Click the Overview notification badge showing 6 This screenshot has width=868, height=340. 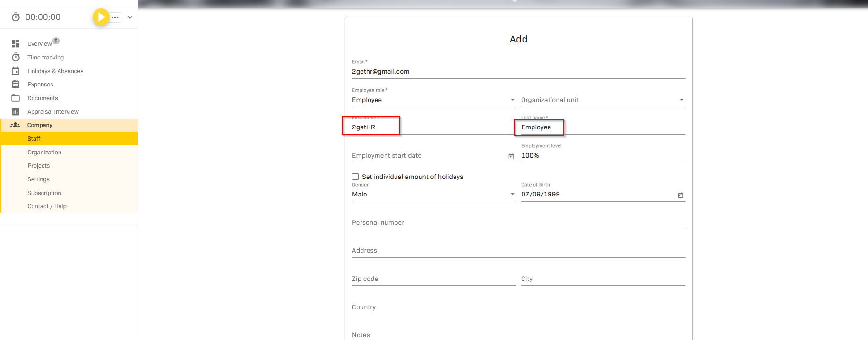pos(56,41)
